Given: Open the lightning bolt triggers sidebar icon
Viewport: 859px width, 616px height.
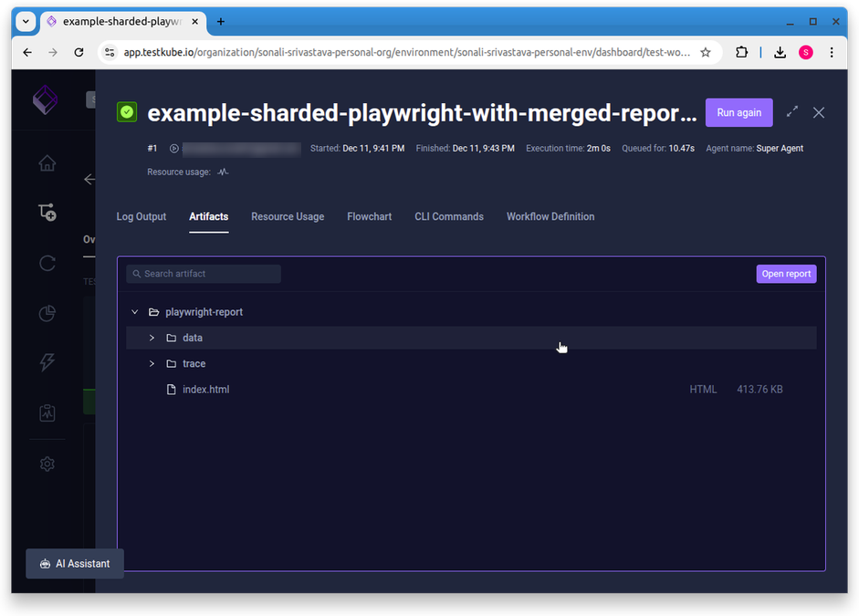Looking at the screenshot, I should (47, 362).
